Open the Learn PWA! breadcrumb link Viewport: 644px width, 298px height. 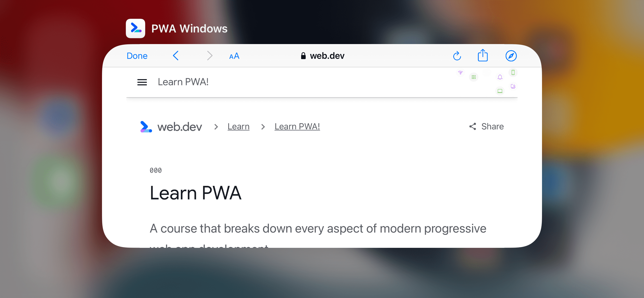click(x=298, y=126)
